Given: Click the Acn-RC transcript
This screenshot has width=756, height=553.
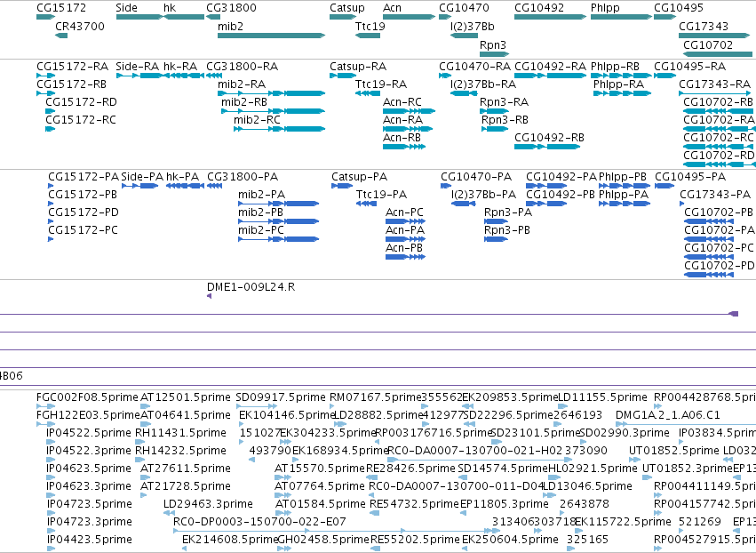Looking at the screenshot, I should pos(409,111).
